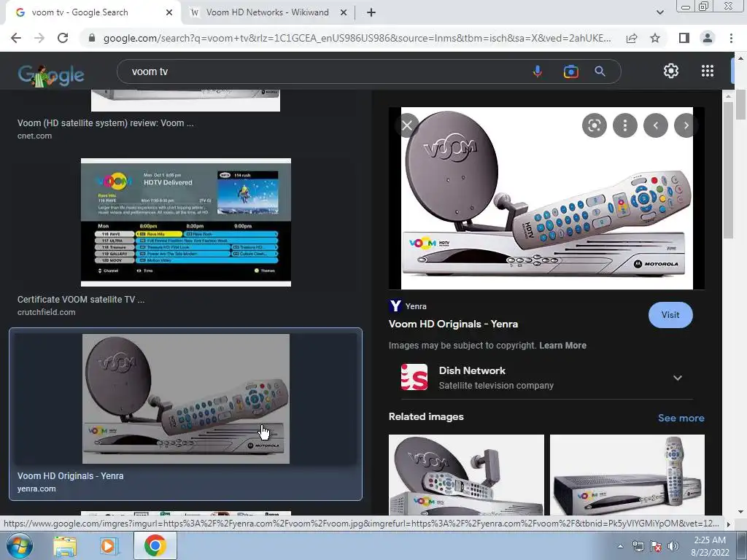Viewport: 747px width, 560px height.
Task: Open Google quick settings gear
Action: (x=671, y=71)
